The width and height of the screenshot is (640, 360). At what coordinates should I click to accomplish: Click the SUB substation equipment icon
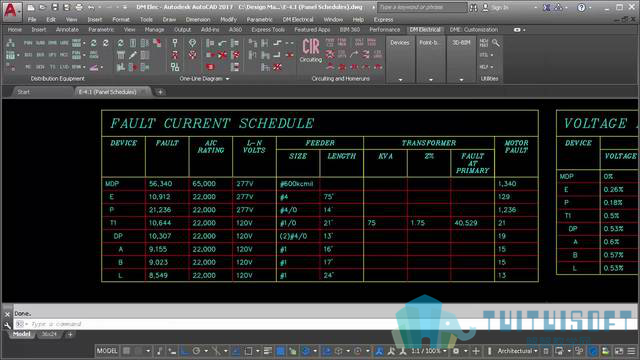[x=40, y=43]
